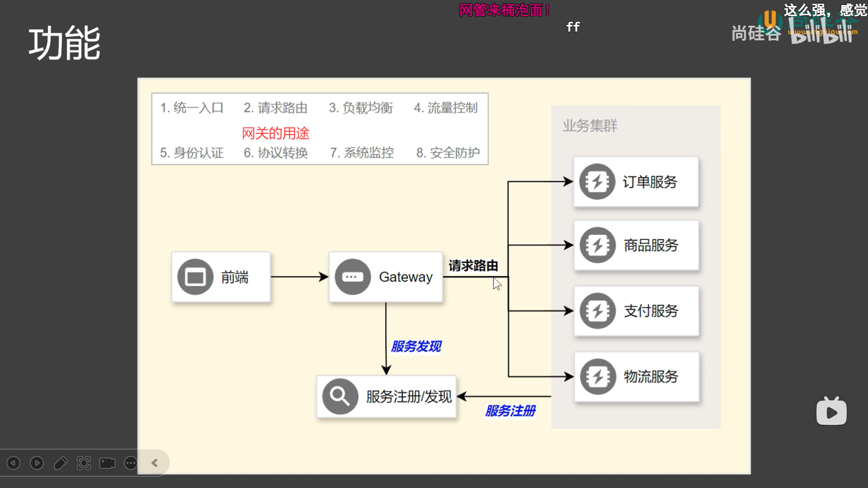
Task: Click the blue 服务发现 label
Action: click(x=416, y=347)
